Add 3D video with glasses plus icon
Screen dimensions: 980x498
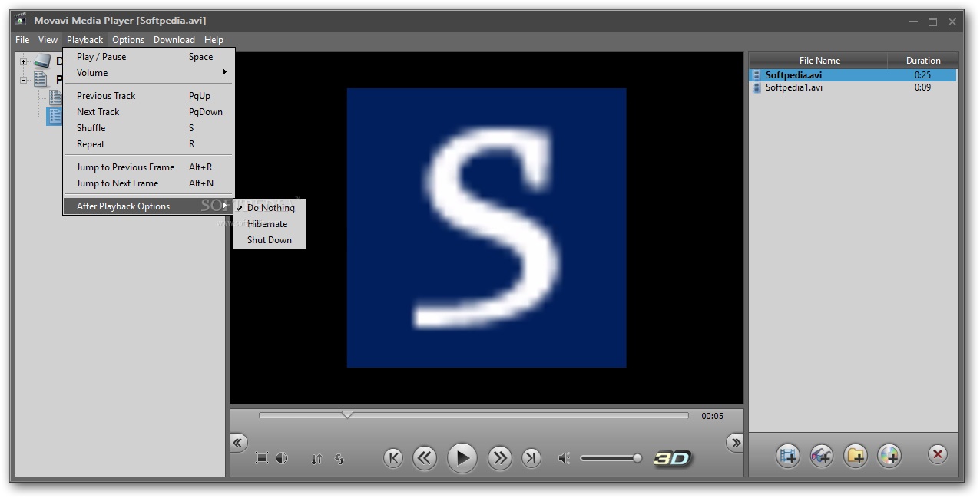pyautogui.click(x=821, y=455)
